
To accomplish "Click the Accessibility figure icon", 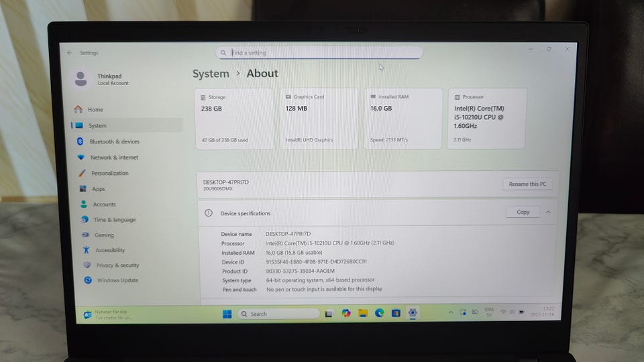I will pyautogui.click(x=87, y=250).
